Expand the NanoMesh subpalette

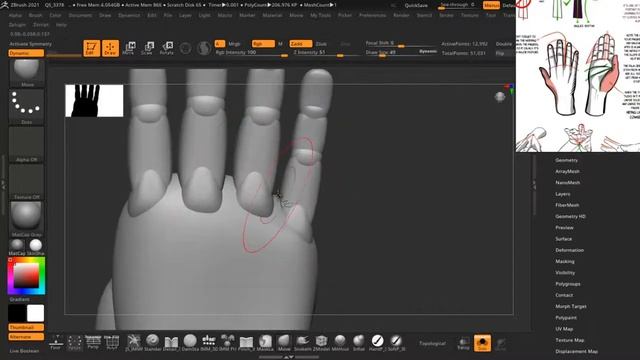(568, 182)
